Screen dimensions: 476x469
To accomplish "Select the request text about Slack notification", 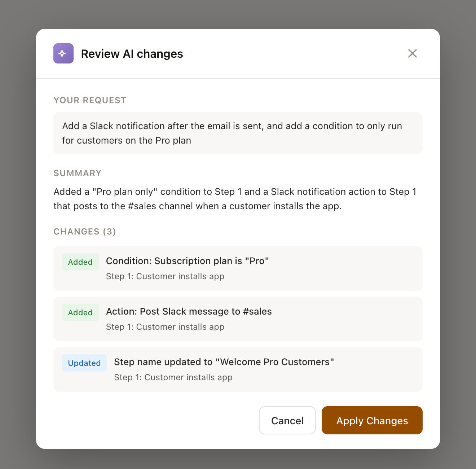I will click(x=232, y=133).
